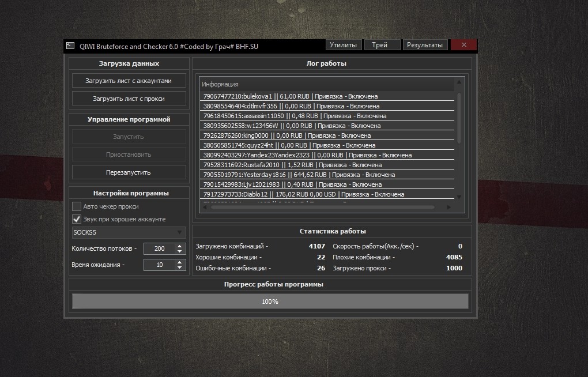Increase Количество потоков with the up arrow
The image size is (588, 377).
(x=180, y=246)
